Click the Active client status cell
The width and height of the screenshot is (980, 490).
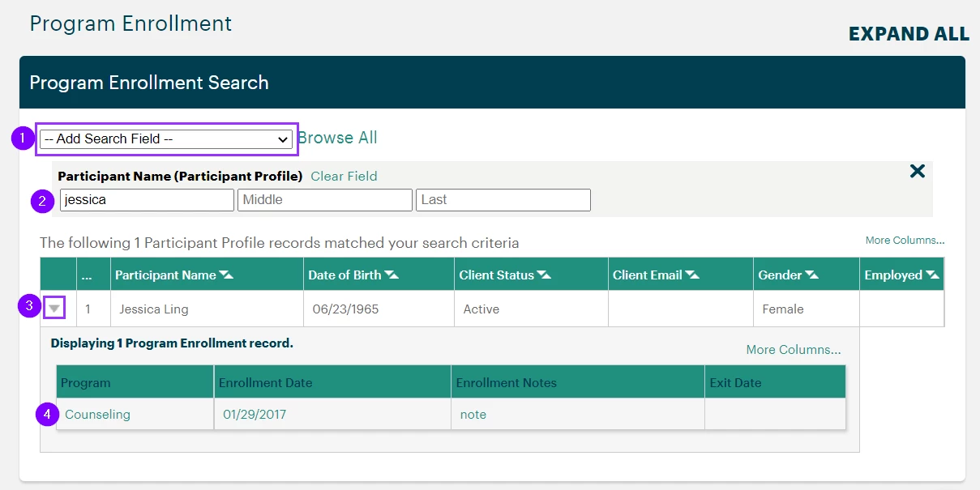(531, 309)
